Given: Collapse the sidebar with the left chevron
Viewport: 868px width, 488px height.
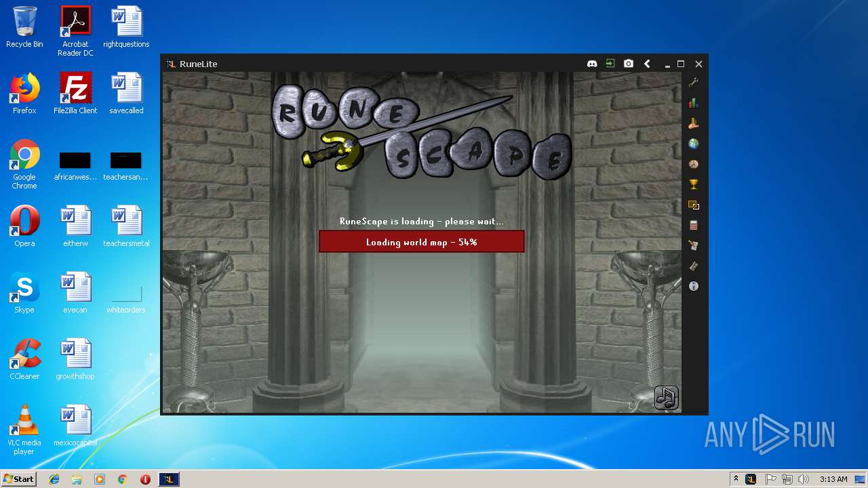Looking at the screenshot, I should (647, 64).
